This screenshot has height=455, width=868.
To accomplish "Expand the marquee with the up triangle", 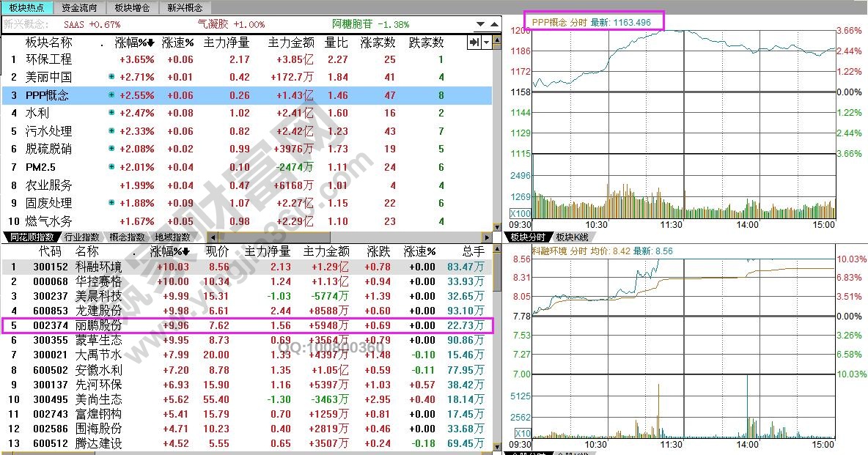I will 494,24.
